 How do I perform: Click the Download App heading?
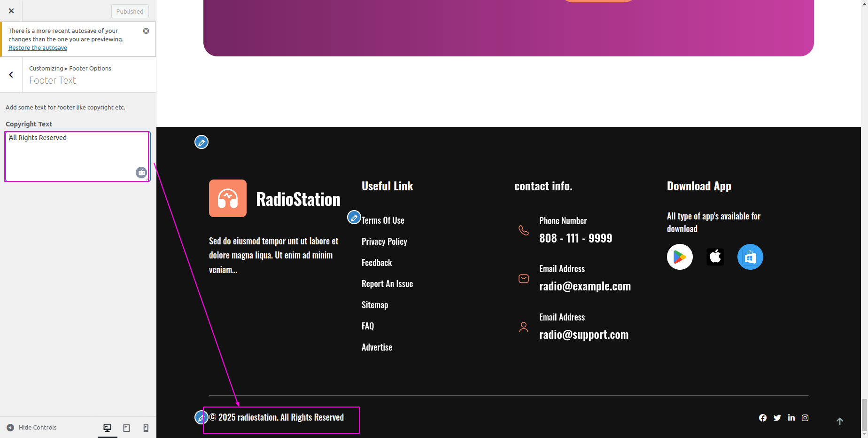coord(699,186)
